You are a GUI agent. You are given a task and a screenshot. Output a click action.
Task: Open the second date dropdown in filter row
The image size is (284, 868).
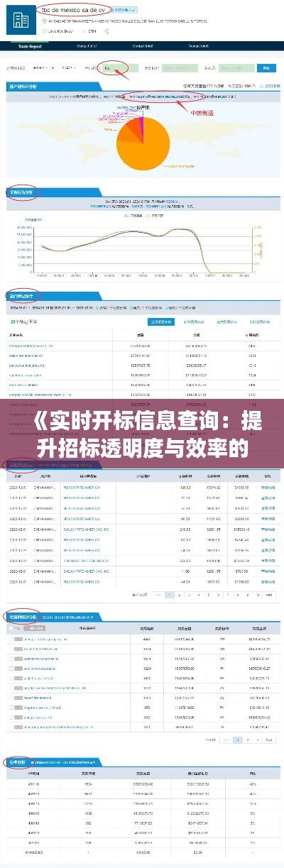[x=67, y=68]
